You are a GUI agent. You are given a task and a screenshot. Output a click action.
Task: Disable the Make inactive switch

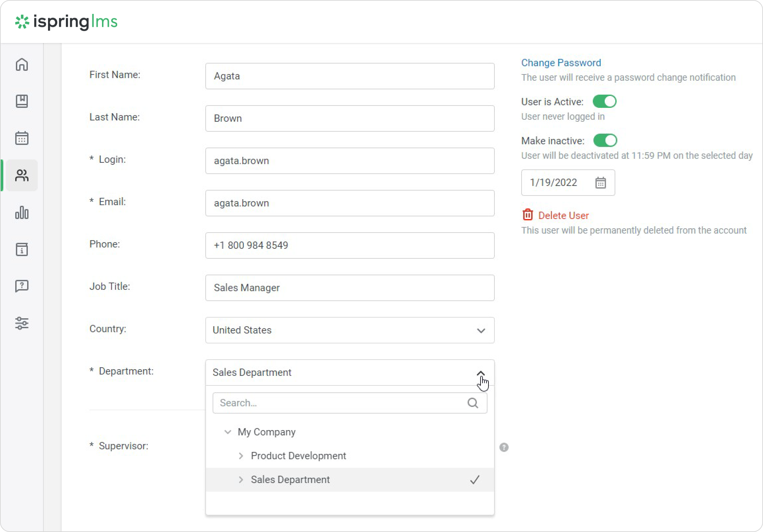(605, 141)
